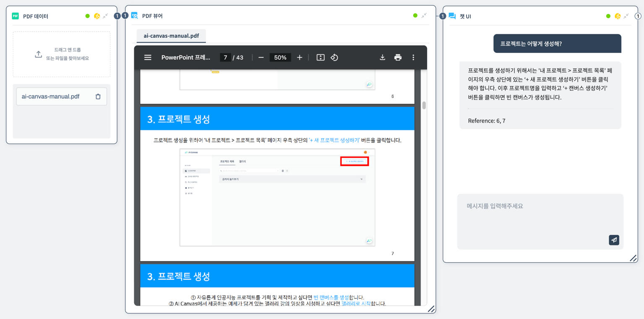Click the 드래그 앤 드롭 upload area
The height and width of the screenshot is (319, 644).
[x=61, y=54]
